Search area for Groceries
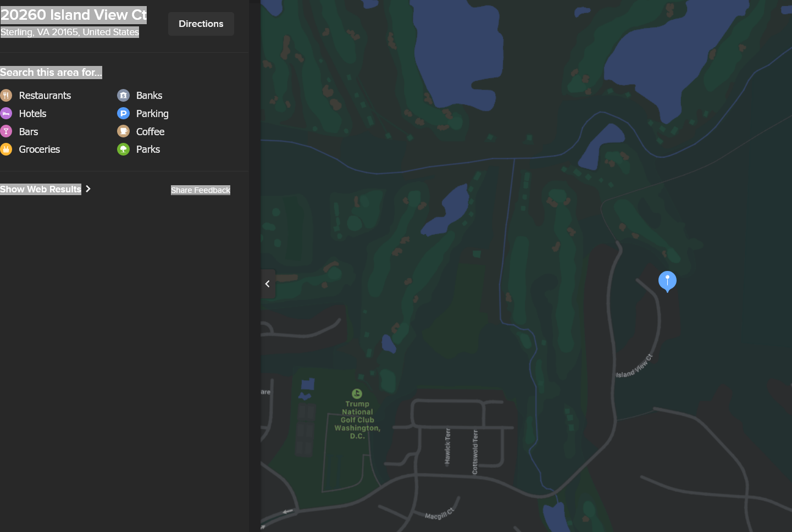The image size is (792, 532). (x=40, y=149)
